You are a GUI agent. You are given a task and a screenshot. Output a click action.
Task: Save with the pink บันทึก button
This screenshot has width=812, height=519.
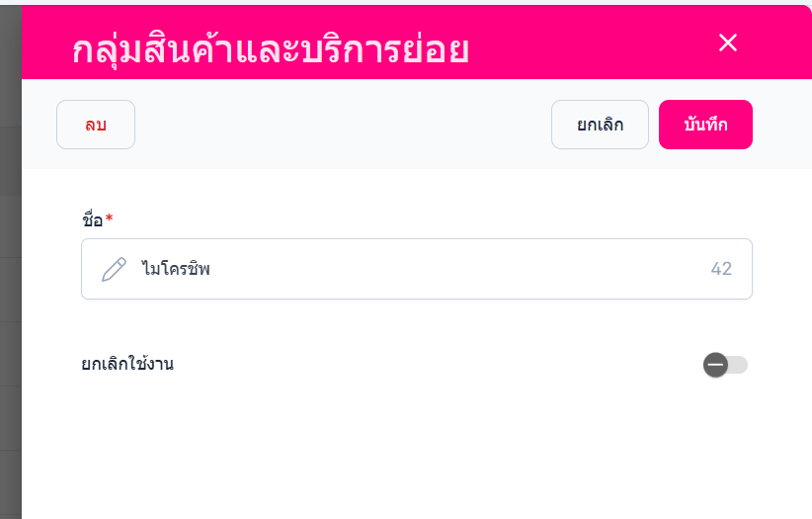[705, 125]
